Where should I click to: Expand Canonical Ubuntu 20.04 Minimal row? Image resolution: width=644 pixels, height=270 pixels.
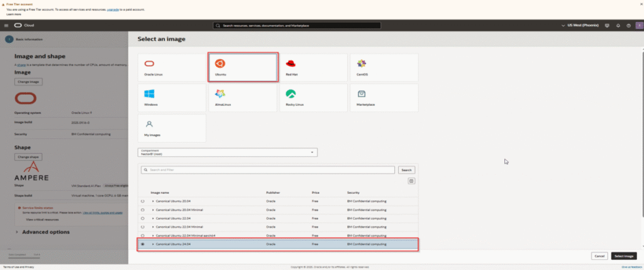[152, 210]
